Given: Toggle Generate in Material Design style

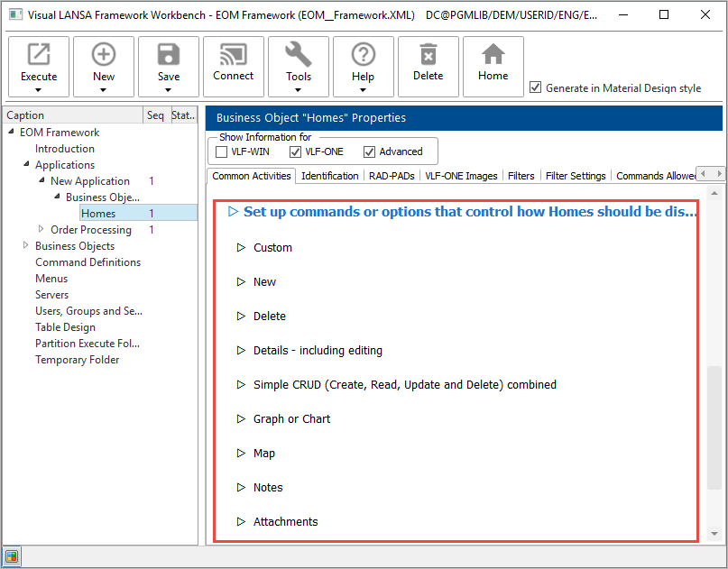Looking at the screenshot, I should point(536,87).
